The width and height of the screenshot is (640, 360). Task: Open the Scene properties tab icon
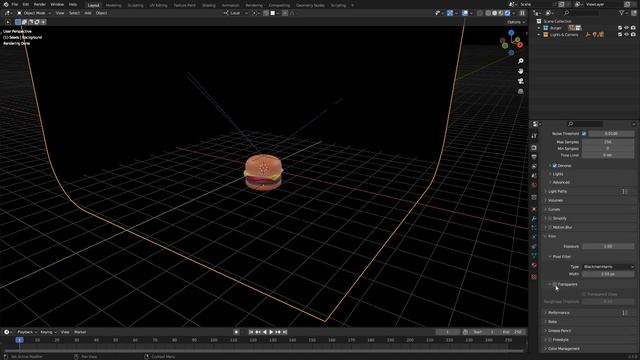tap(534, 176)
